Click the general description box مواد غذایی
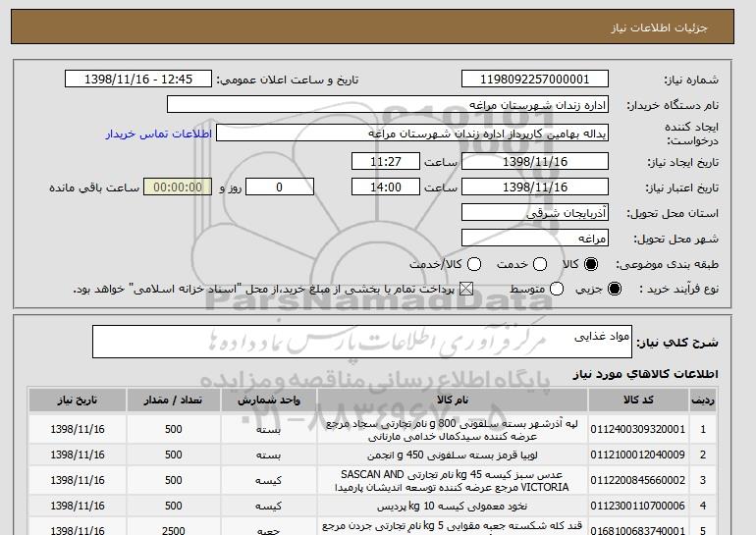Screen dimensions: 756x535 click(362, 342)
